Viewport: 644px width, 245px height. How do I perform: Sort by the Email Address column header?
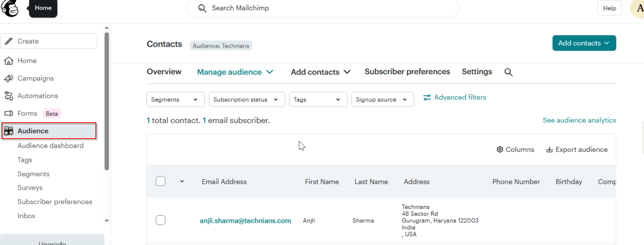224,182
